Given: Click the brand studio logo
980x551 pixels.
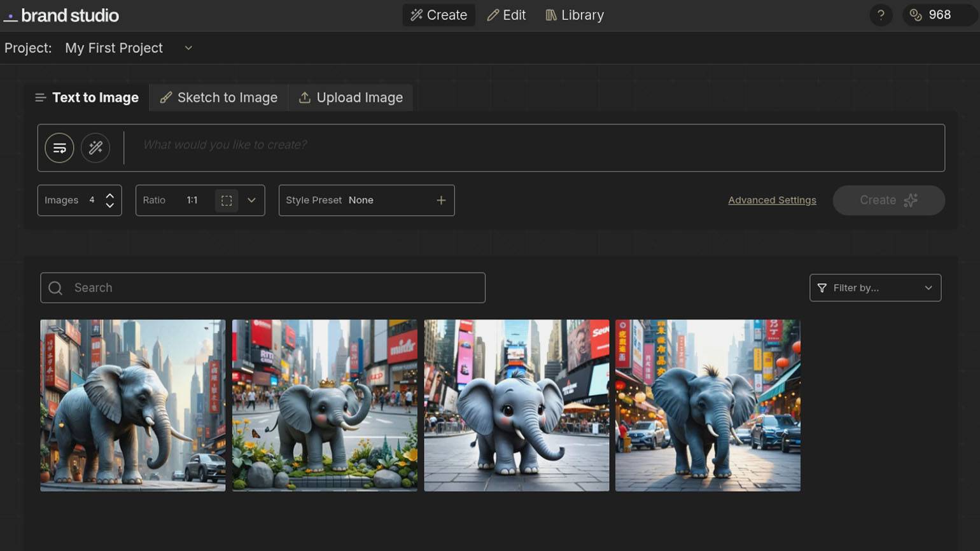Looking at the screenshot, I should [x=62, y=15].
